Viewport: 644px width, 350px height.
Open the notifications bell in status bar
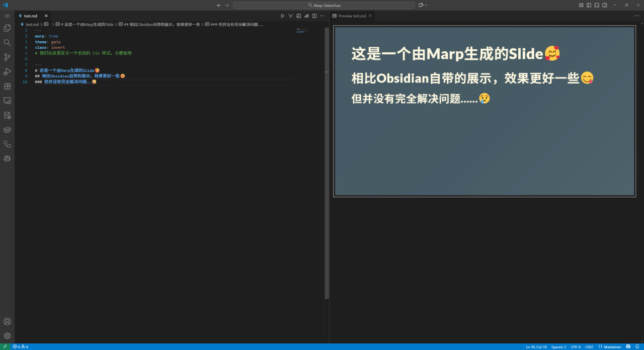pyautogui.click(x=637, y=346)
